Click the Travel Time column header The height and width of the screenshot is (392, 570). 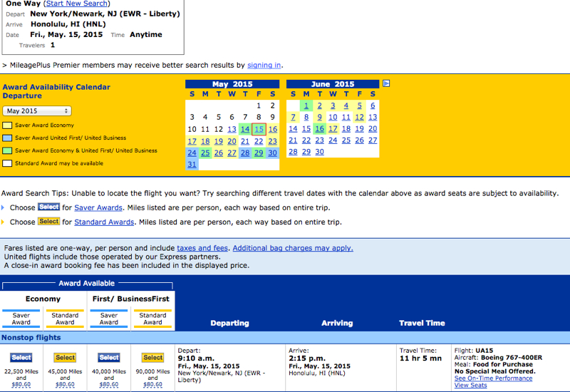[x=422, y=323]
